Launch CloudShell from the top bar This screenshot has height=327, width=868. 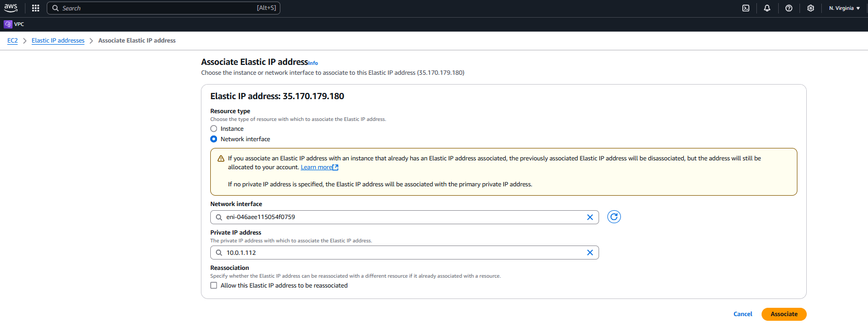point(745,8)
